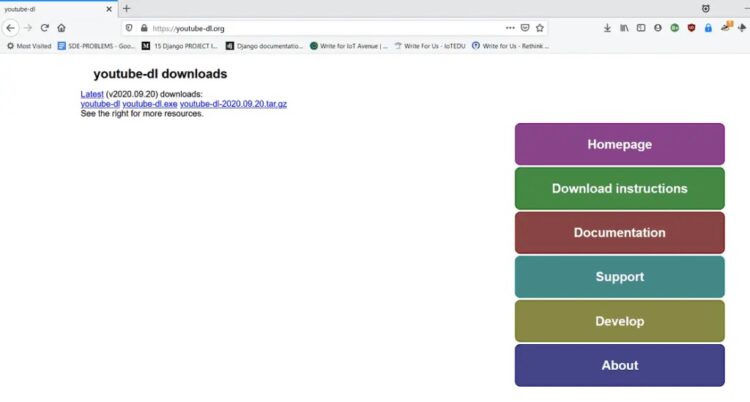Open the Documentation button
Viewport: 750px width, 402px height.
pyautogui.click(x=619, y=233)
